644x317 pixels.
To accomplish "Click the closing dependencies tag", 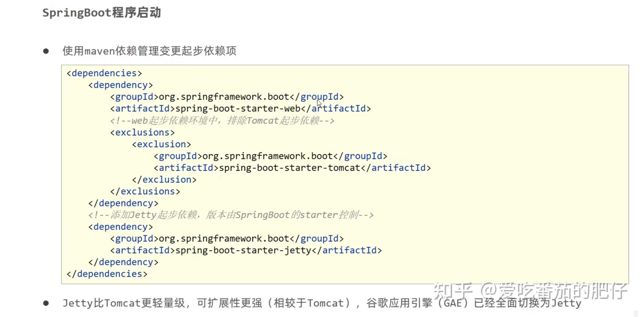I will 107,274.
